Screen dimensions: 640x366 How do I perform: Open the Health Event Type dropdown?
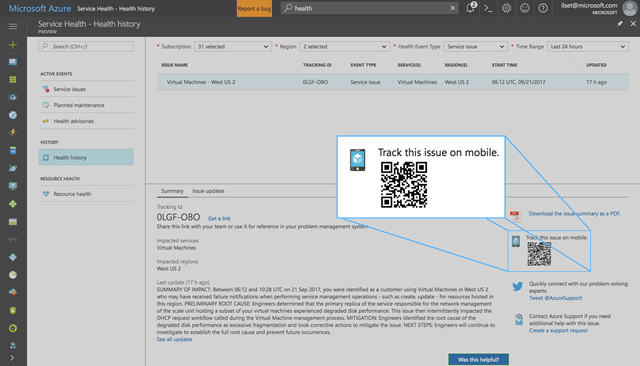475,47
